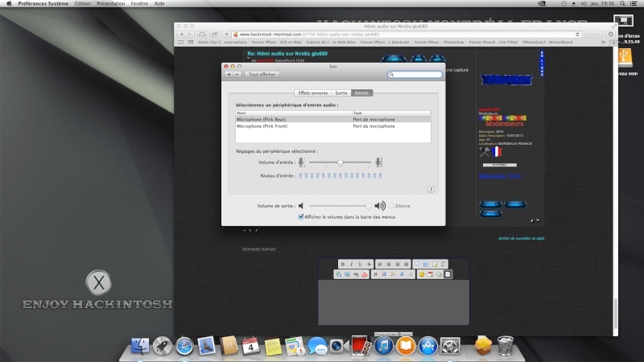Reload the page in the Safari address bar
644x362 pixels.
click(x=577, y=34)
